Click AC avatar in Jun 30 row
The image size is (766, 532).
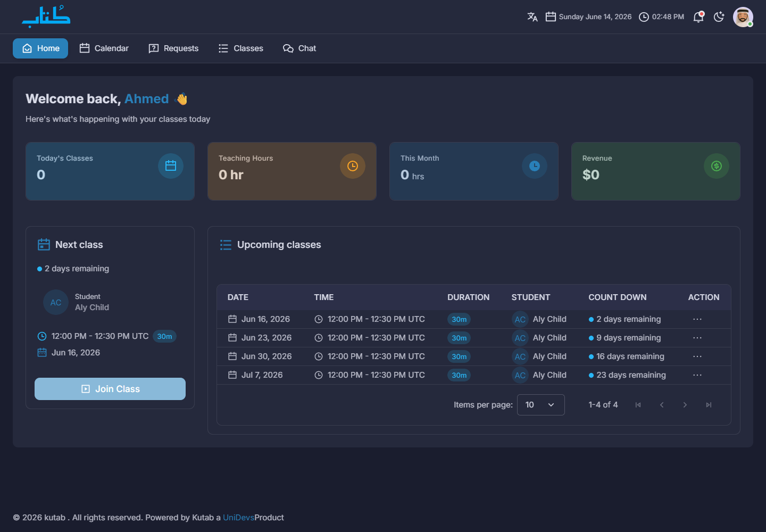pyautogui.click(x=520, y=356)
